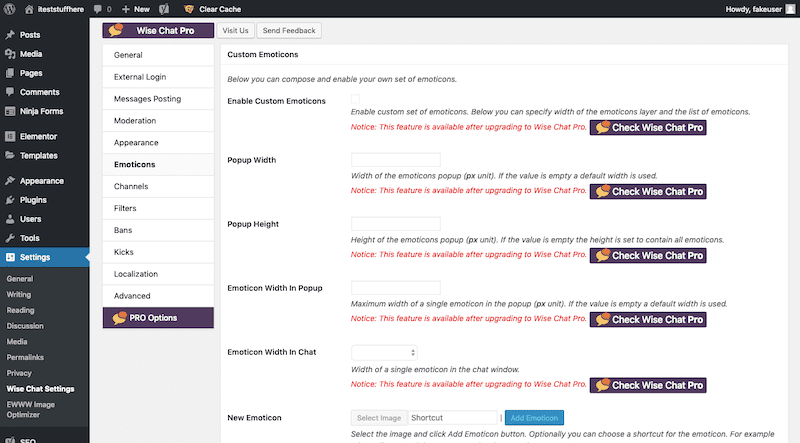The height and width of the screenshot is (443, 800).
Task: Click the Add Emoticon button
Action: pyautogui.click(x=534, y=418)
